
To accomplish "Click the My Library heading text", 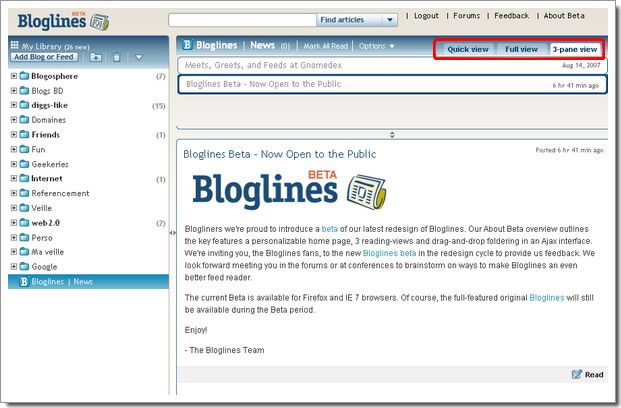I will 42,46.
